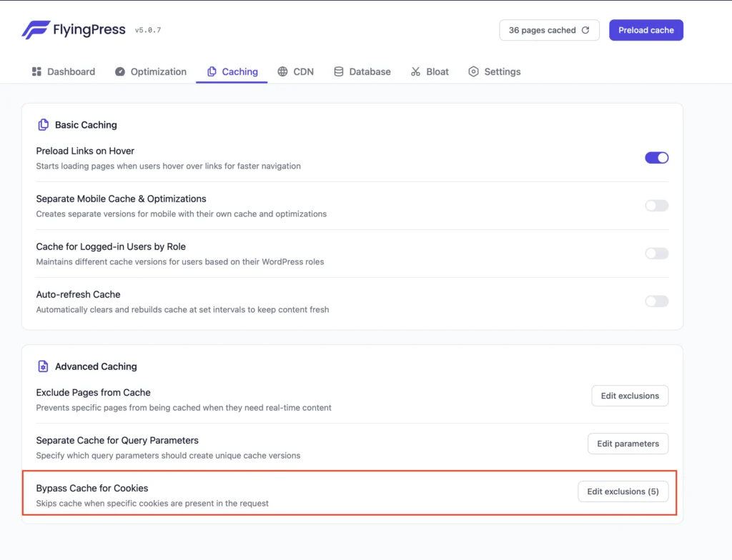The image size is (732, 560).
Task: Click the Optimization gauge icon
Action: point(120,71)
